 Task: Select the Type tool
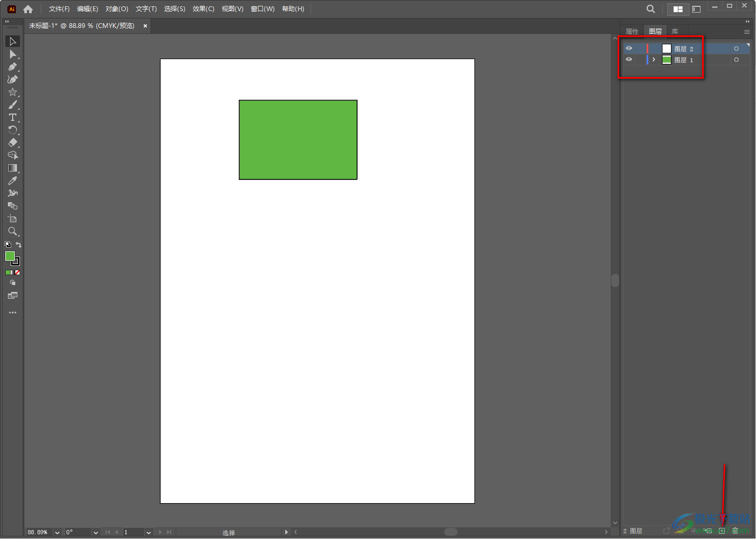coord(13,117)
